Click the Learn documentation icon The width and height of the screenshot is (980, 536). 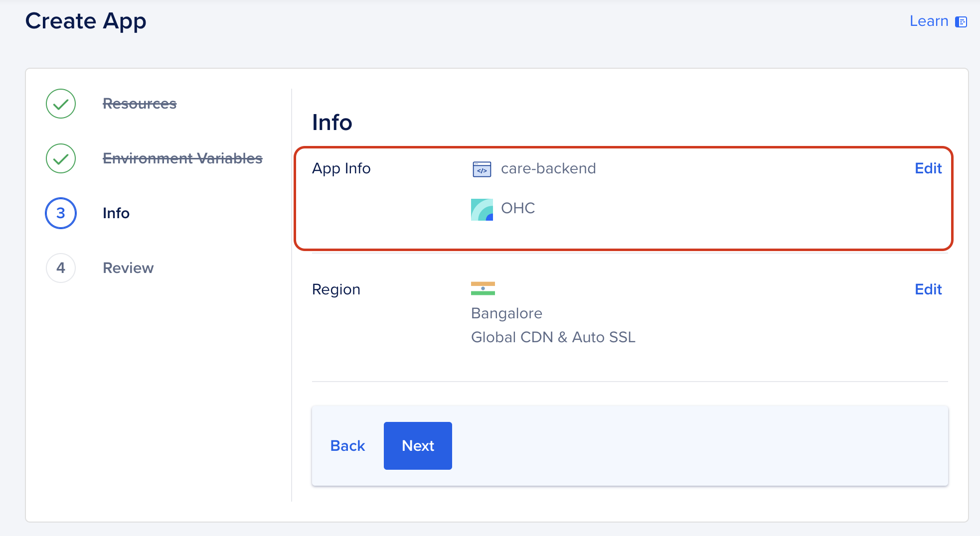click(x=961, y=22)
